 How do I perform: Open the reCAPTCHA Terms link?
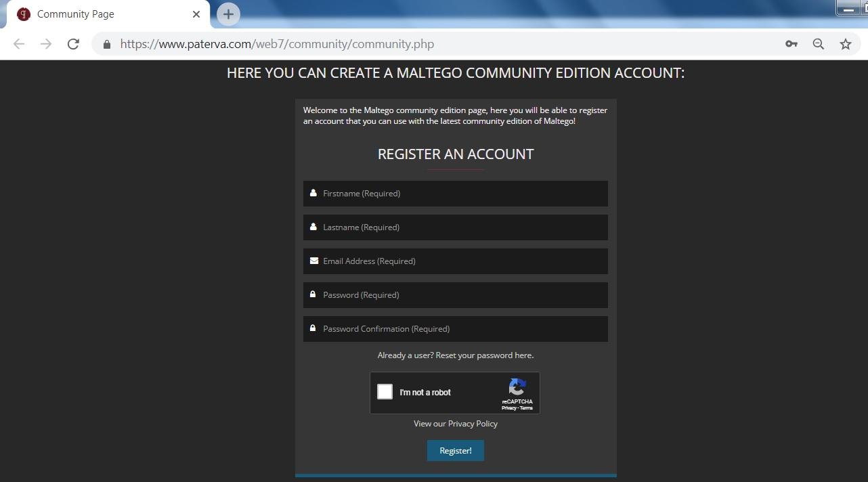(527, 408)
